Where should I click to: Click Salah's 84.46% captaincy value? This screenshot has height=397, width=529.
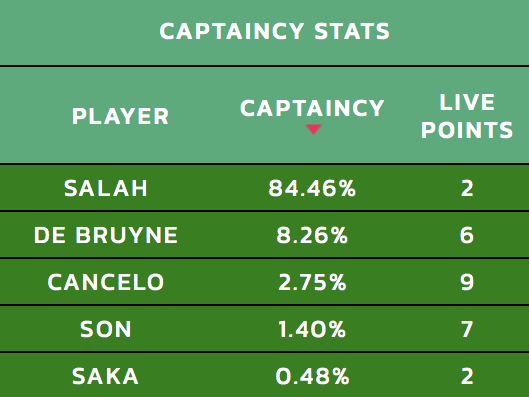(x=312, y=188)
